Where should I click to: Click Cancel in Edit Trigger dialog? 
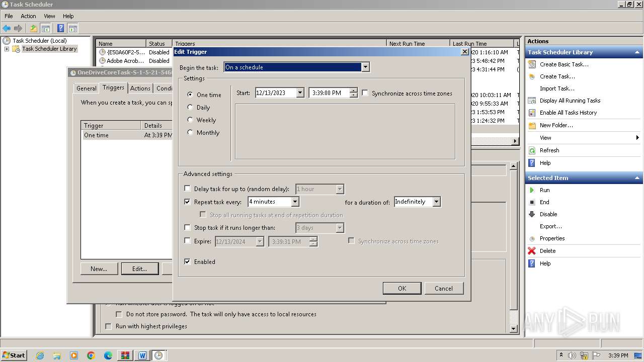[x=444, y=288]
